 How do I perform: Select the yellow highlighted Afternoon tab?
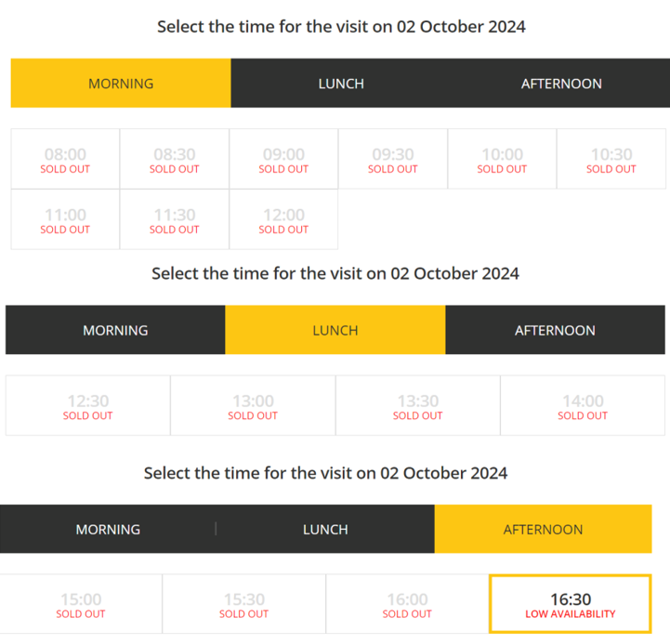click(543, 530)
